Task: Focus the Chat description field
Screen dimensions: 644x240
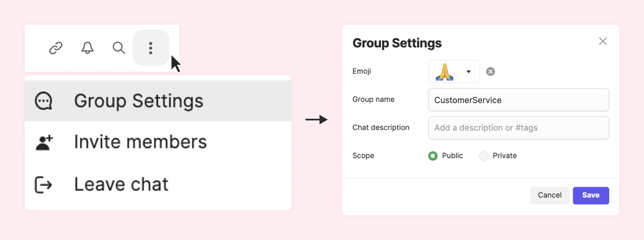Action: [x=519, y=128]
